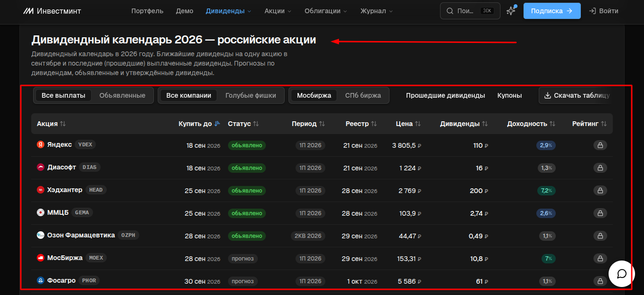Viewport: 644px width, 295px height.
Task: Click объявлено status in Диасофт row
Action: tap(247, 168)
